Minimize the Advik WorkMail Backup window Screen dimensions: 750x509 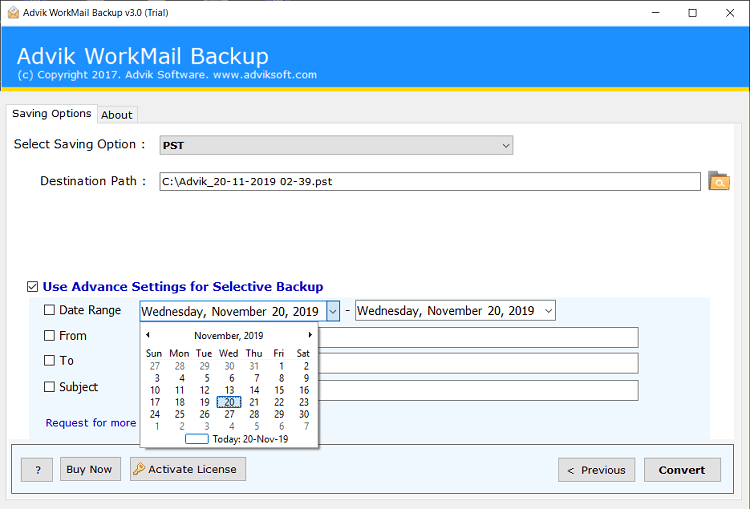655,13
